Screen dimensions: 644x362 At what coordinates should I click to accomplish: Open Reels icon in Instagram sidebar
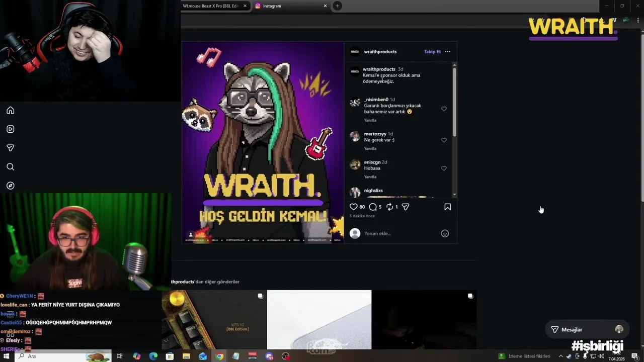pyautogui.click(x=10, y=129)
